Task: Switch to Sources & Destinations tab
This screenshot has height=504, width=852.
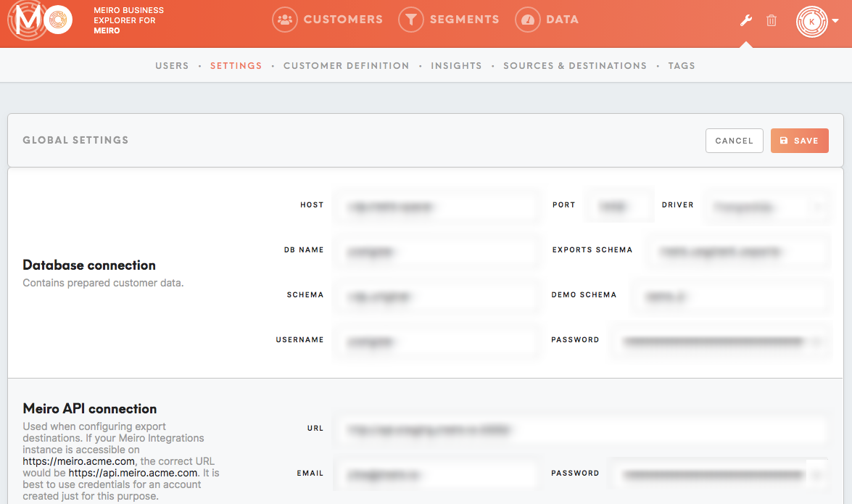Action: pos(575,66)
